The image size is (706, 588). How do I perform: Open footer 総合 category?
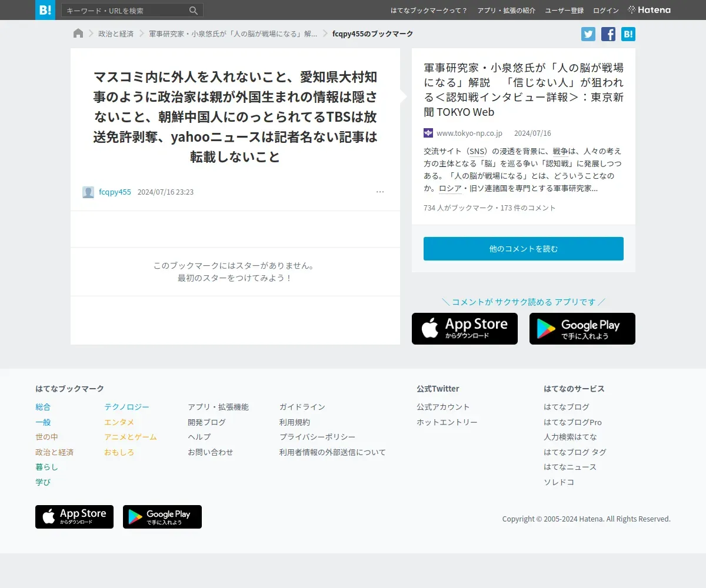pos(43,407)
